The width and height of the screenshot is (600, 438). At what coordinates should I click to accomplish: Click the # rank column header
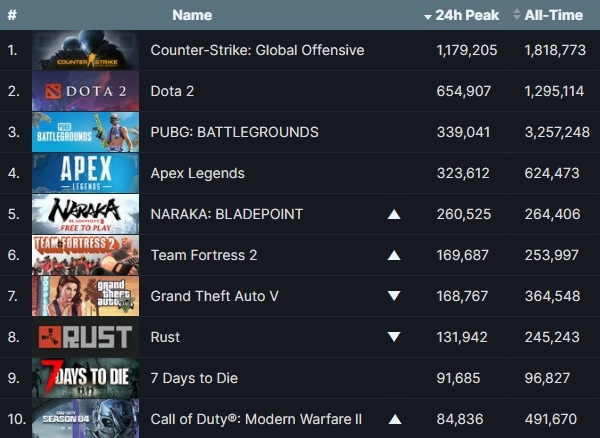pos(12,15)
